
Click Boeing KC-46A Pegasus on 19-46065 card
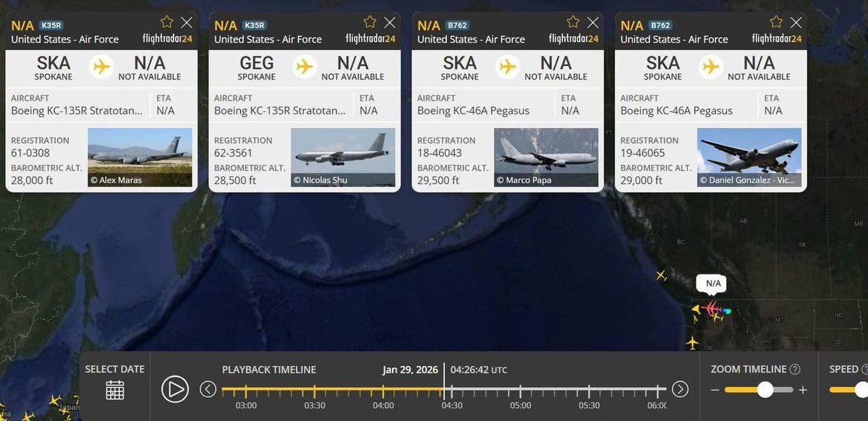pyautogui.click(x=676, y=111)
